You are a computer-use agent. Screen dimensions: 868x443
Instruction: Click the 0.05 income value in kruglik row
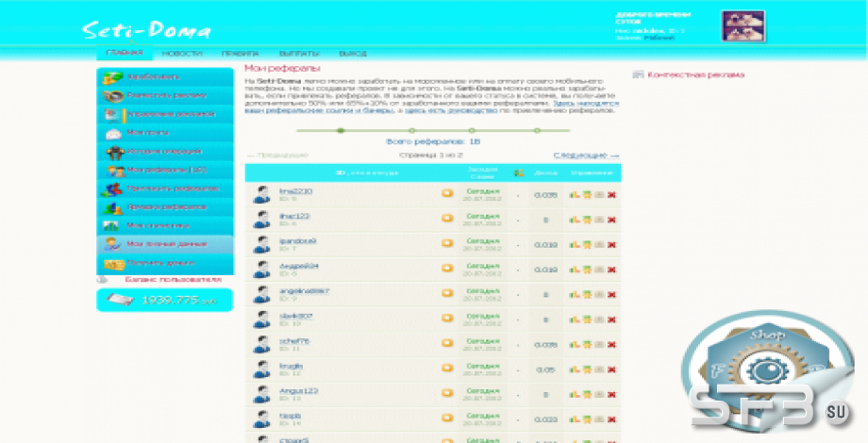[x=545, y=369]
